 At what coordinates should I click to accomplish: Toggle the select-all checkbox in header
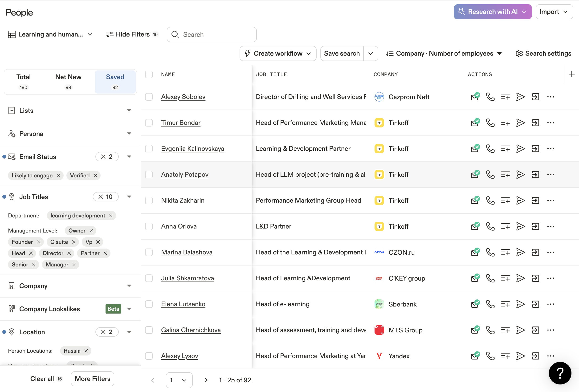149,74
